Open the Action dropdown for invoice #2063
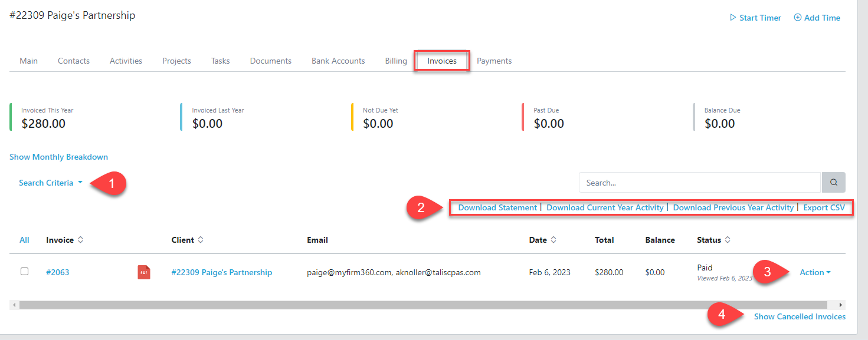The width and height of the screenshot is (868, 340). click(814, 272)
